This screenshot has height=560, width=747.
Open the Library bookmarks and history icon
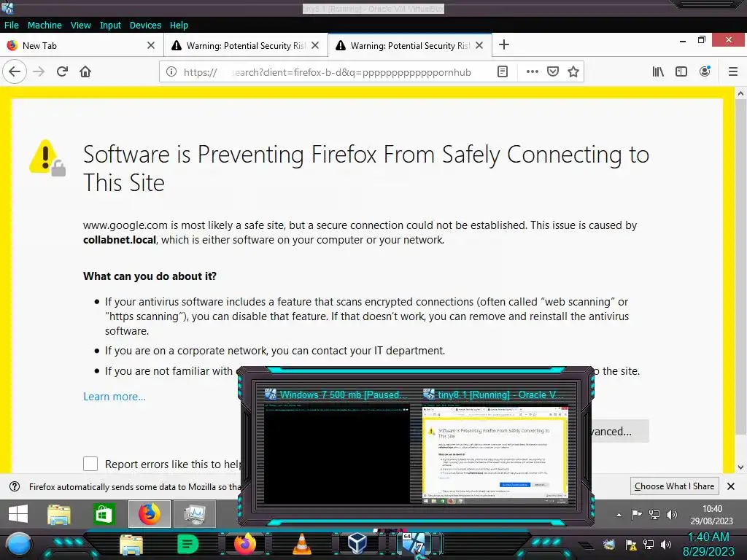[658, 72]
